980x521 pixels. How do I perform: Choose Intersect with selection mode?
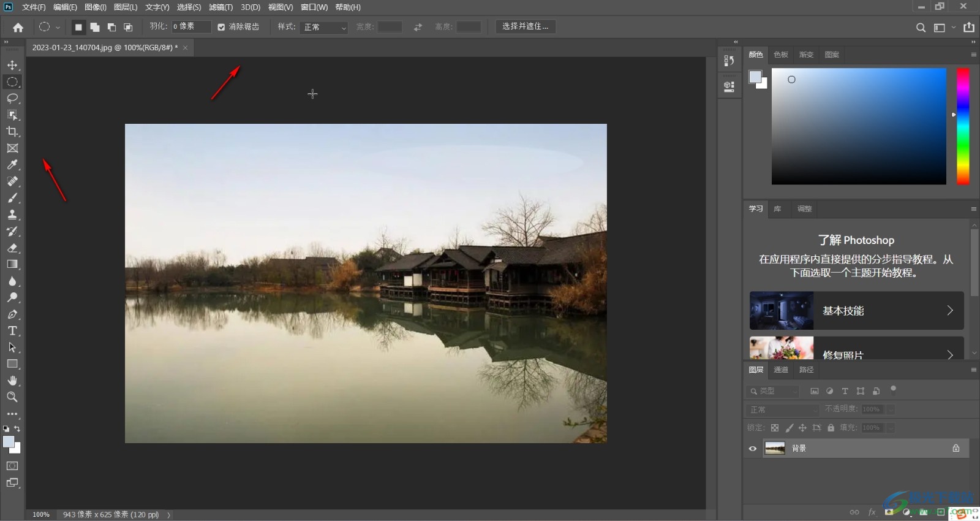click(128, 27)
